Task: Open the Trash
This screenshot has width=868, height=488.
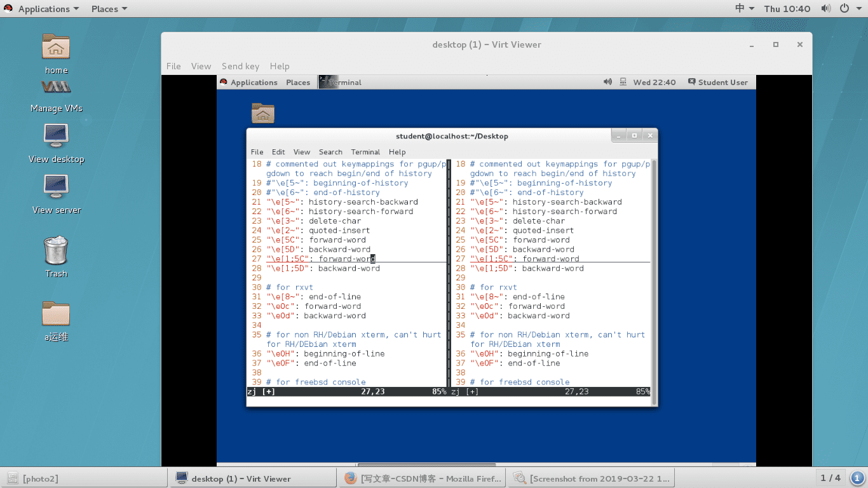Action: click(55, 251)
